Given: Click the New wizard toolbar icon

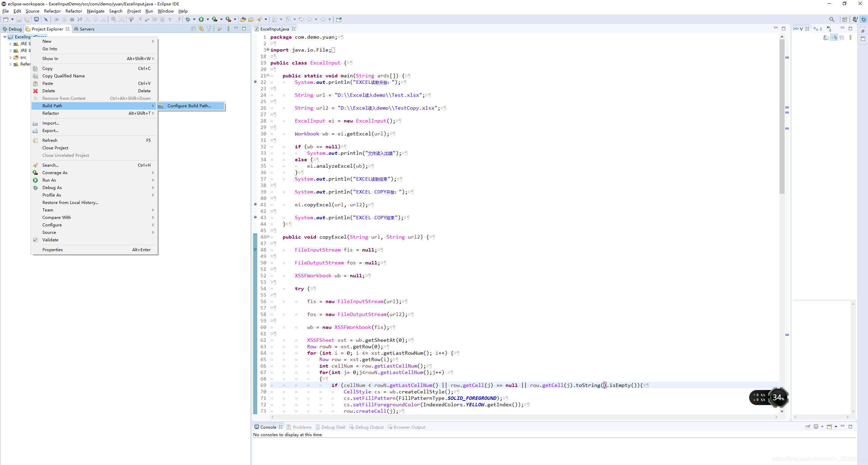Looking at the screenshot, I should point(6,19).
